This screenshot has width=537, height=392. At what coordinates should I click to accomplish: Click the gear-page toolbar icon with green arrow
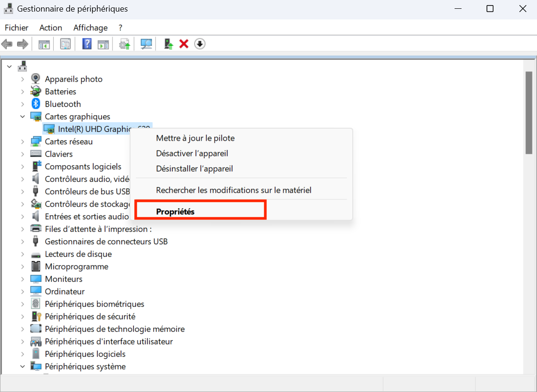pos(124,44)
